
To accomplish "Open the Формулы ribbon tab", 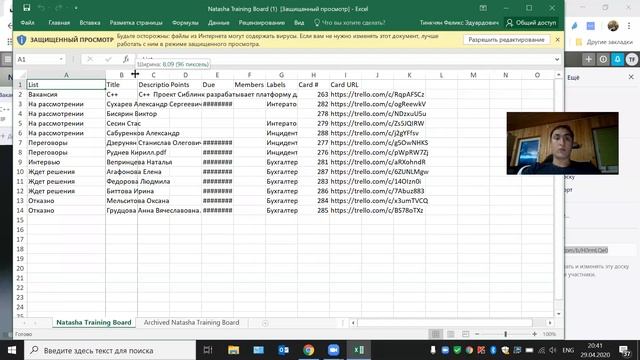I will 185,22.
